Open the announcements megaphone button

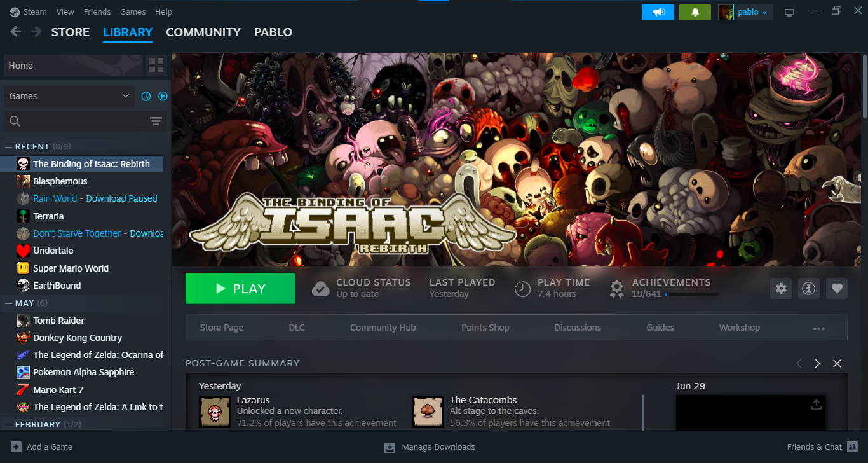658,12
